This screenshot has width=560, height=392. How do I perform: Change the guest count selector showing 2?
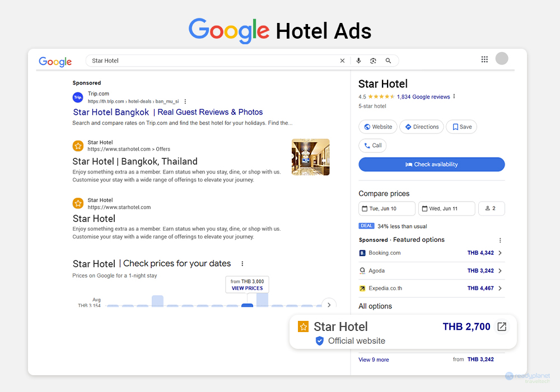tap(492, 208)
